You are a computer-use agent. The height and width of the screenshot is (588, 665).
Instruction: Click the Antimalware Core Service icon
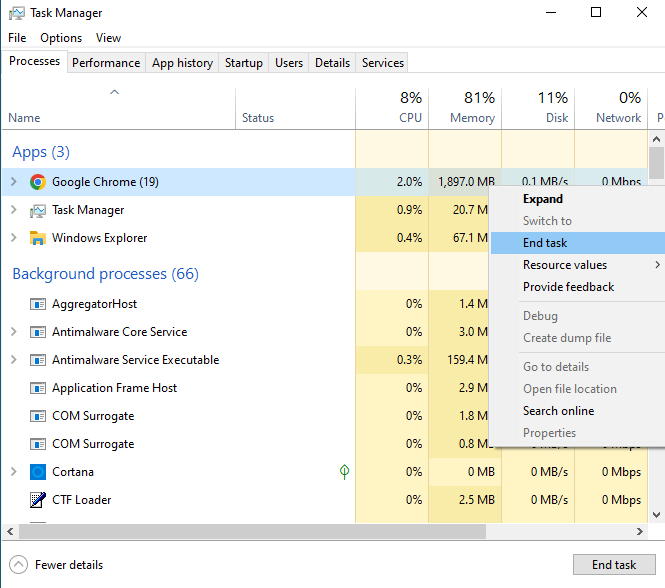tap(38, 332)
